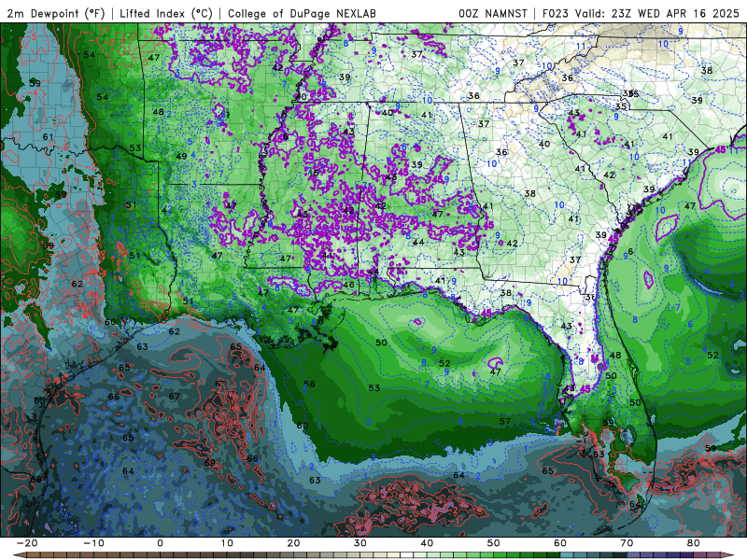This screenshot has height=560, width=747.
Task: Click the 70 colorbar scale label
Action: tap(627, 543)
